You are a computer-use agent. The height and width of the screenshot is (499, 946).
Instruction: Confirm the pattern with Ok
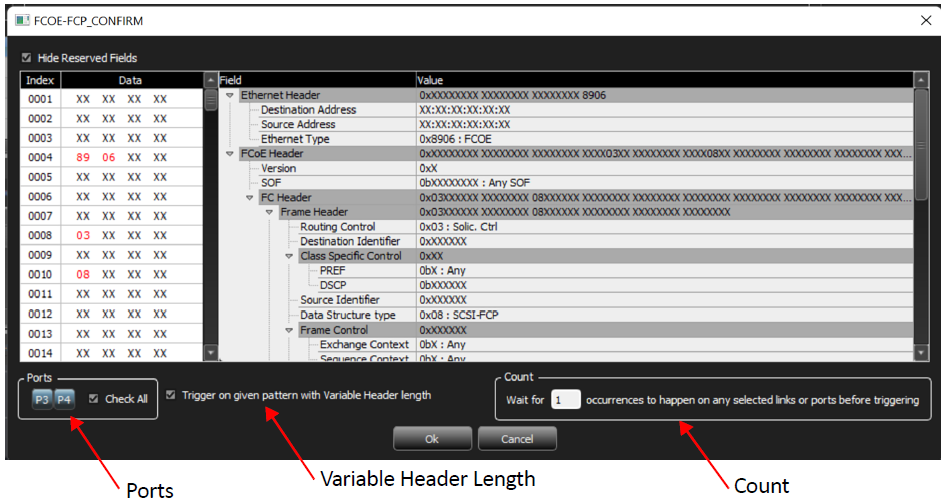tap(432, 439)
